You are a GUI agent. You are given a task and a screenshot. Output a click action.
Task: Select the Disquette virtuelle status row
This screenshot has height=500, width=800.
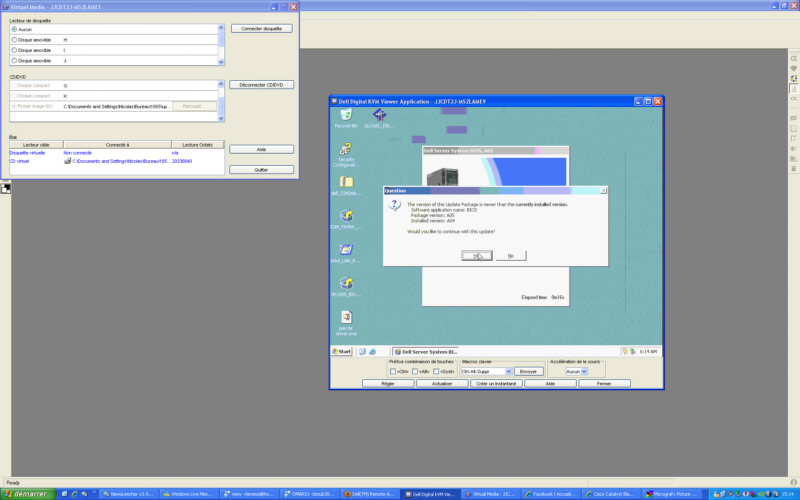[x=116, y=153]
